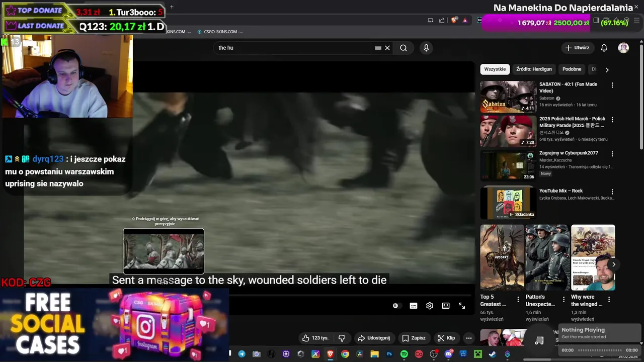Image resolution: width=644 pixels, height=362 pixels.
Task: Select the Wszystkie filter chip
Action: (495, 69)
